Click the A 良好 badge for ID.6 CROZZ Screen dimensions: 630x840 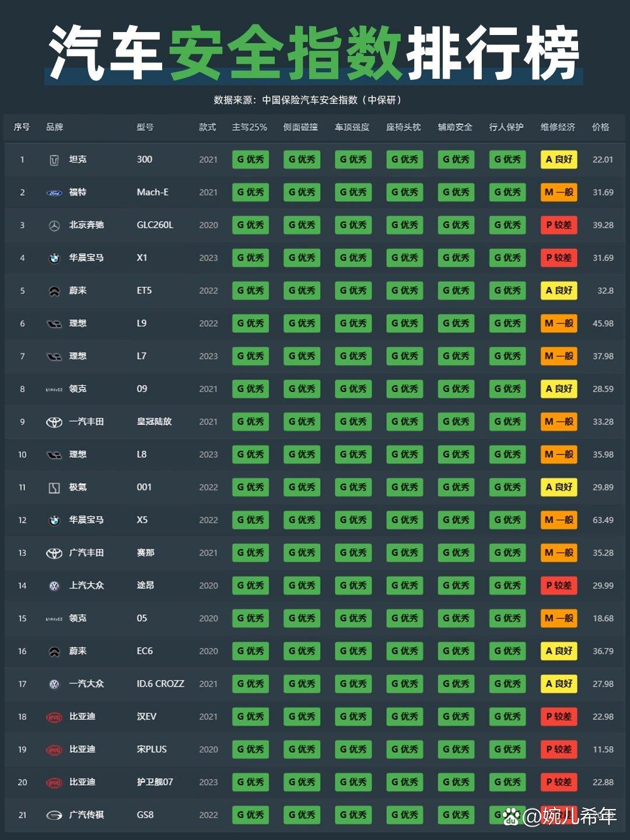(x=559, y=684)
